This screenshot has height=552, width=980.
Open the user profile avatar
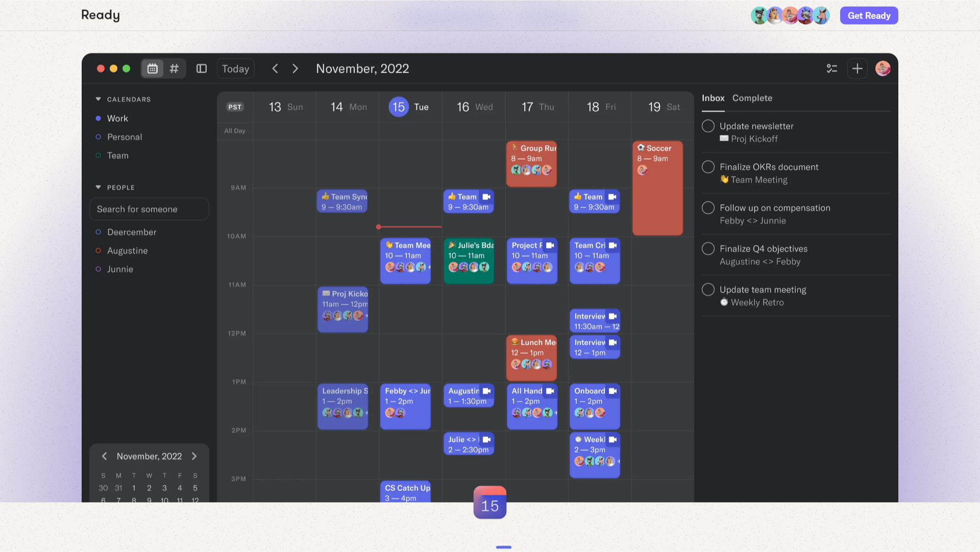point(883,68)
